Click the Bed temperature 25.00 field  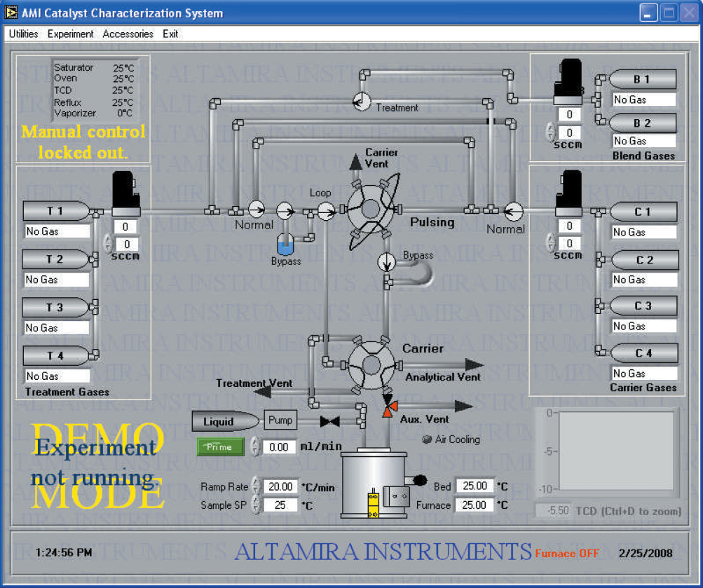click(475, 486)
